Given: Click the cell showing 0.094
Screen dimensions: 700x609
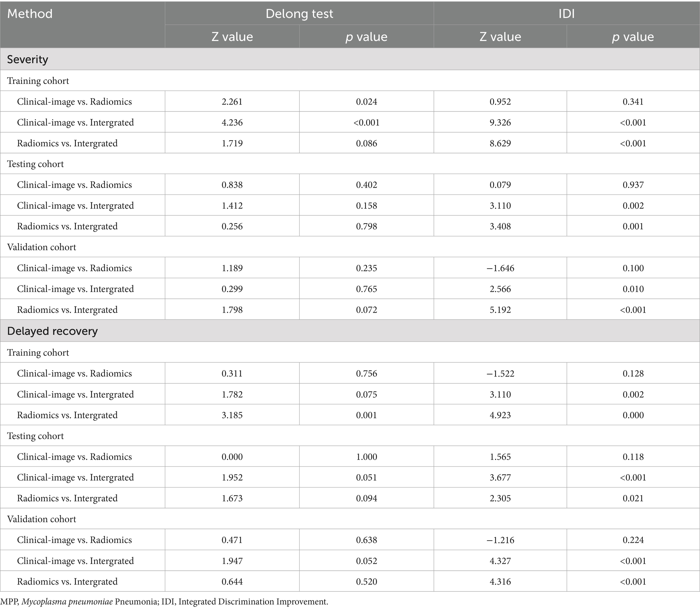Looking at the screenshot, I should pyautogui.click(x=366, y=498).
